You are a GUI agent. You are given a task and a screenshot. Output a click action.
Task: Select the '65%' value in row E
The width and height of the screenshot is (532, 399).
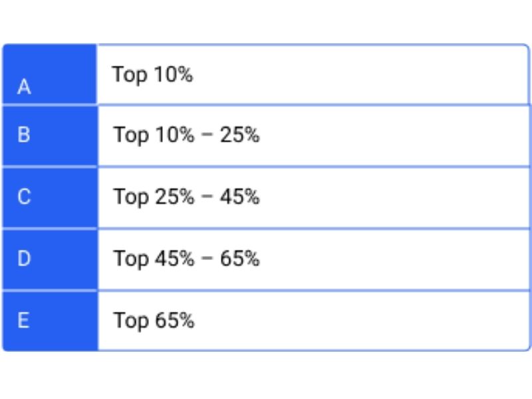[174, 321]
